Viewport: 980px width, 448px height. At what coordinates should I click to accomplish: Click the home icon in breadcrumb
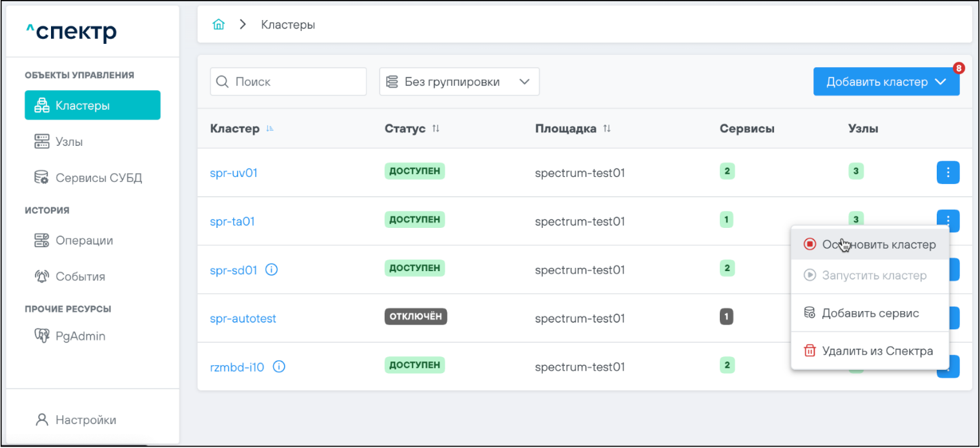(219, 25)
